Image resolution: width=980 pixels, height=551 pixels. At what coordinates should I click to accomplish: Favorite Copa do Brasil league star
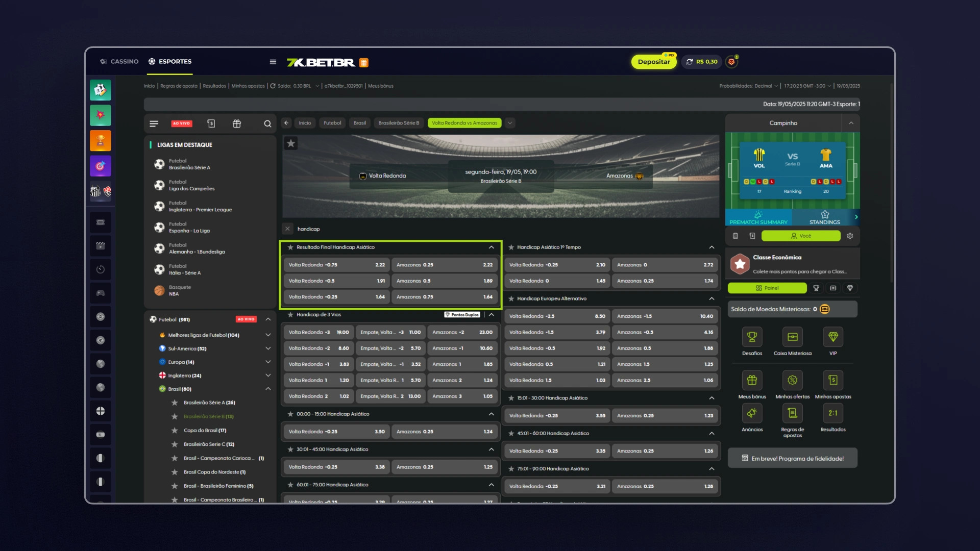pos(175,431)
